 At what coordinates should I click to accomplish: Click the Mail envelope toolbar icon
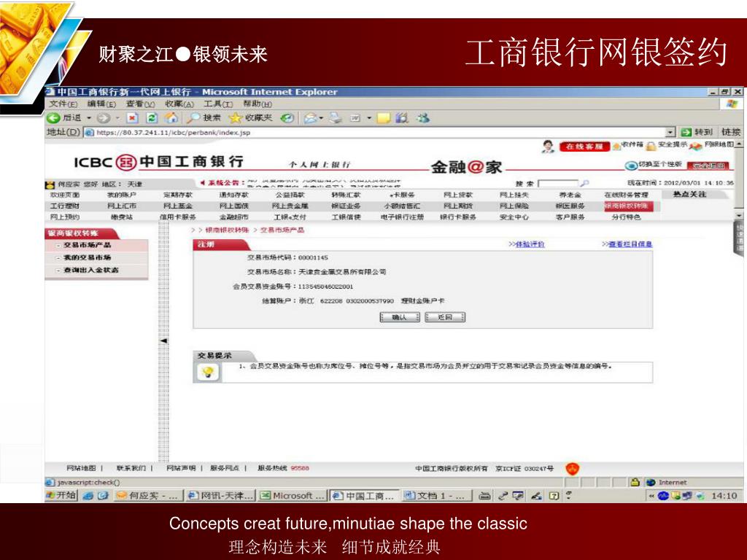point(310,117)
